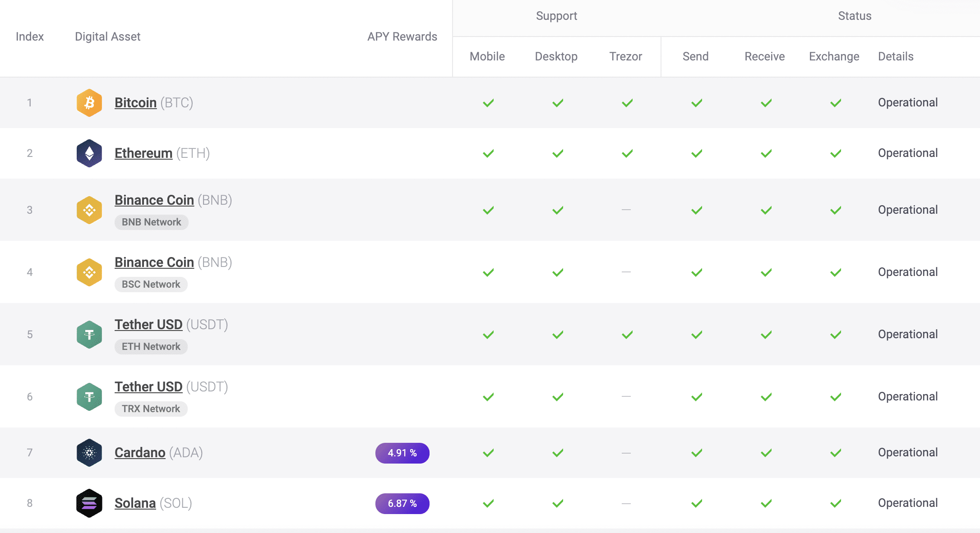This screenshot has height=533, width=980.
Task: Click the Cardano logo icon
Action: (89, 453)
